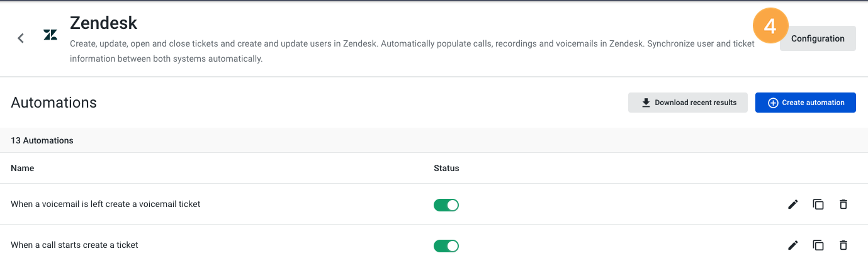The width and height of the screenshot is (868, 263).
Task: Click the Zendesk integration title
Action: [x=104, y=23]
